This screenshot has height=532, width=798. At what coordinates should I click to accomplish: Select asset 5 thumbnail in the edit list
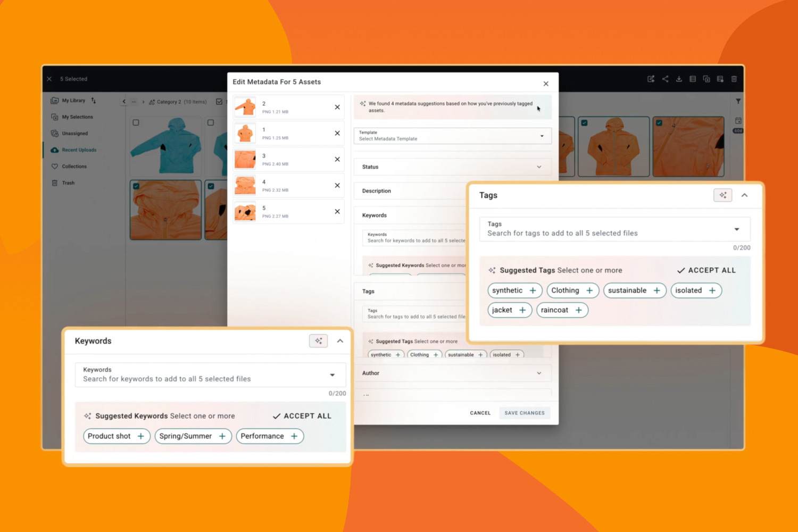point(245,211)
